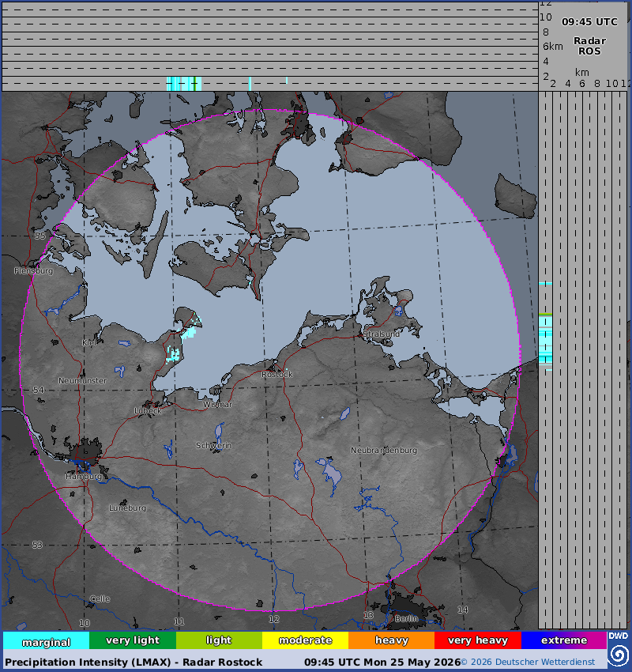Select the blue 'extreme' legend swatch
This screenshot has width=632, height=672.
click(564, 641)
